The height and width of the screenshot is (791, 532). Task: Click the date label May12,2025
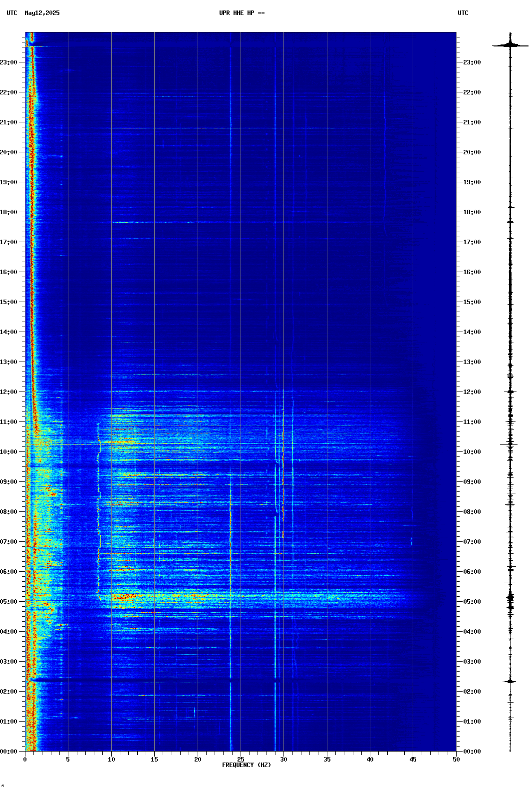[42, 13]
